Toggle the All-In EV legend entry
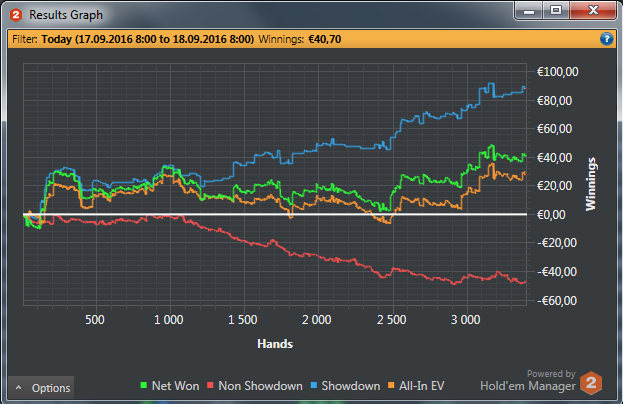Viewport: 623px width, 404px height. [x=416, y=386]
